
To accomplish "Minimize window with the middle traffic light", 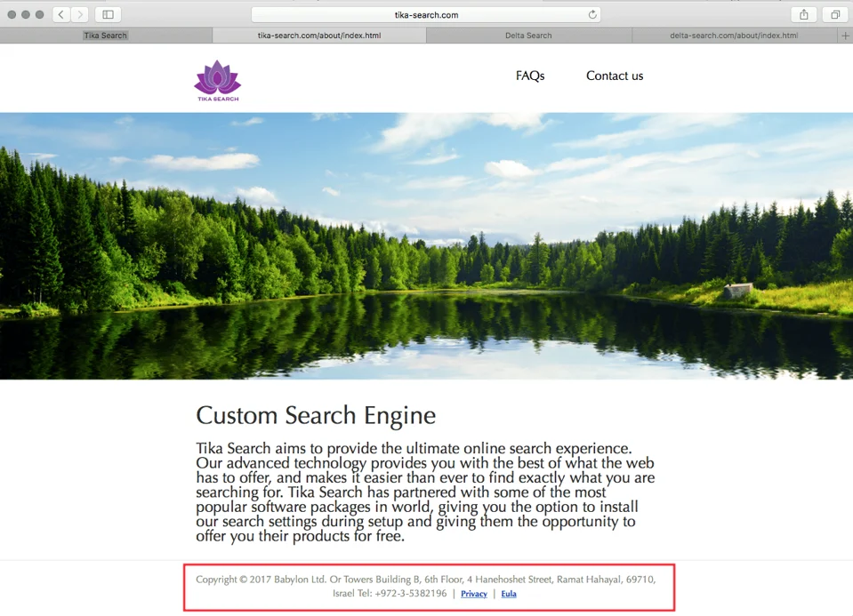I will (26, 15).
